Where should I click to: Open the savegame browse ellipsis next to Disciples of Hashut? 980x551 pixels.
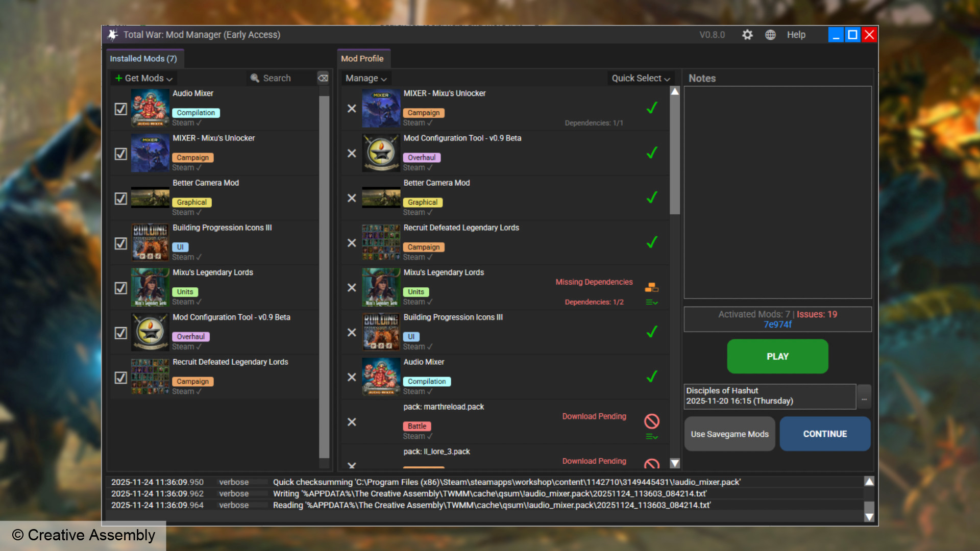point(864,396)
